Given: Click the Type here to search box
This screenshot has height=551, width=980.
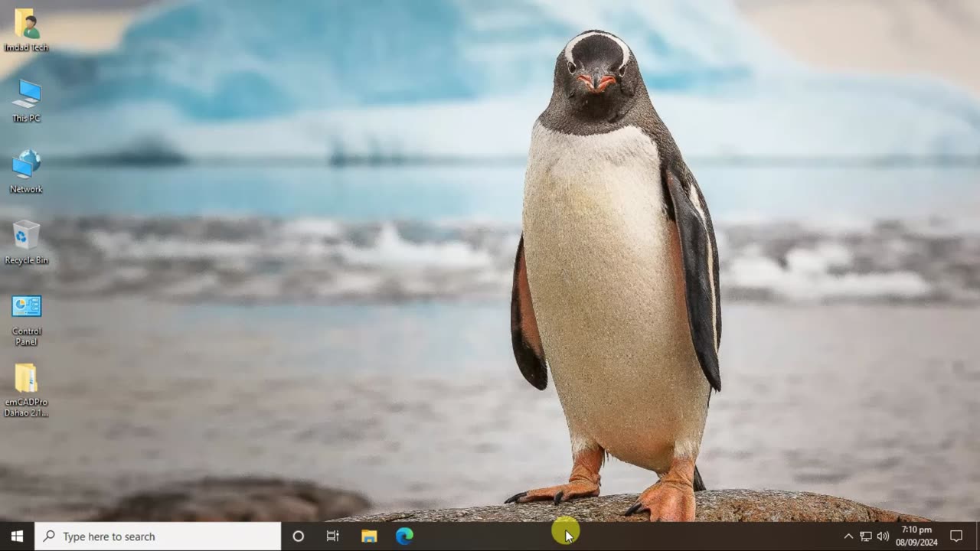Looking at the screenshot, I should [x=158, y=536].
